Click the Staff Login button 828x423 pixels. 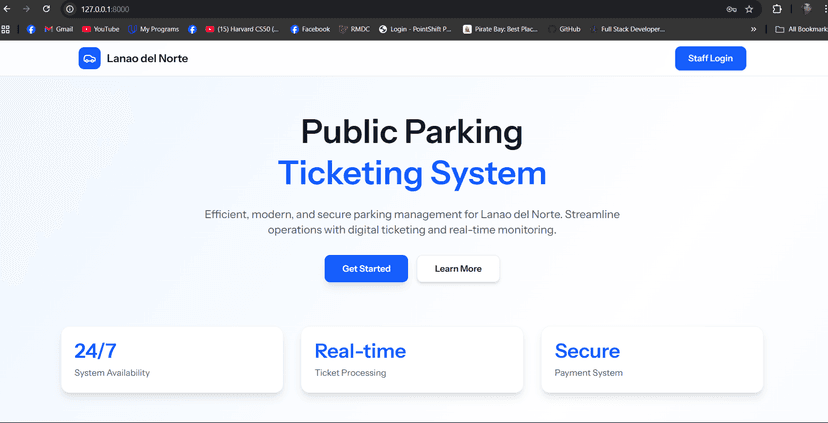[710, 58]
